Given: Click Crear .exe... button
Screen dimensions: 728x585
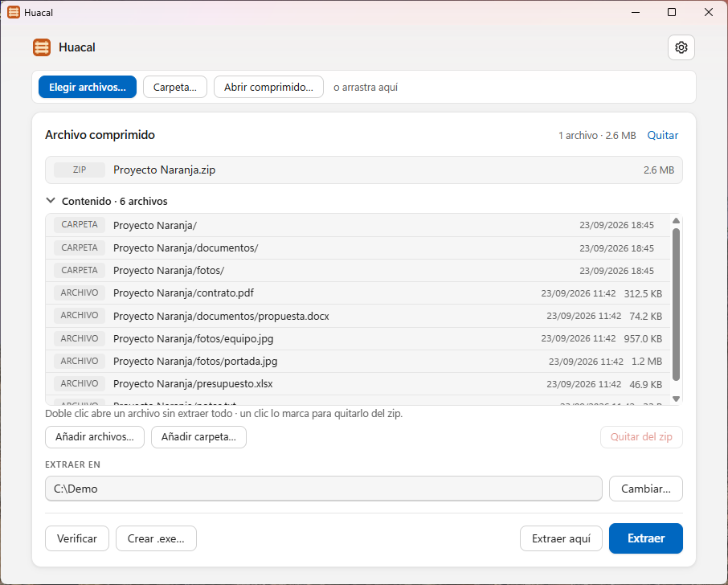Looking at the screenshot, I should (x=156, y=538).
